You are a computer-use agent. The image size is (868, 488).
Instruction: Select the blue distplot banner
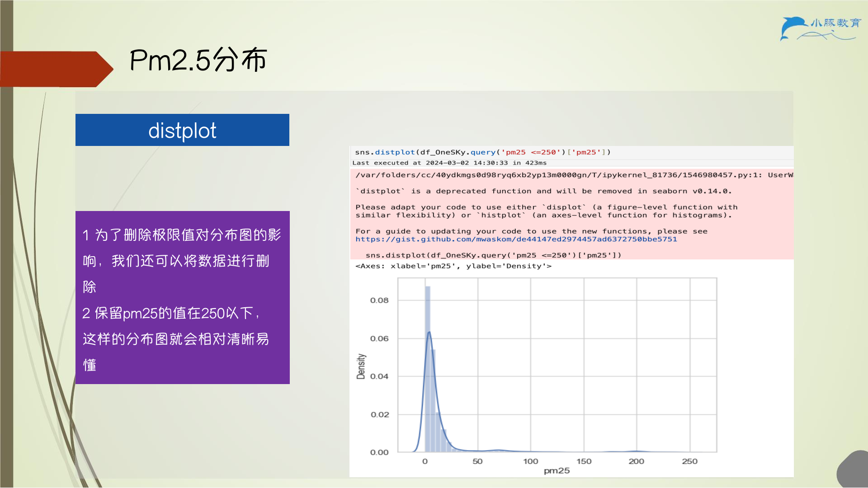point(182,130)
